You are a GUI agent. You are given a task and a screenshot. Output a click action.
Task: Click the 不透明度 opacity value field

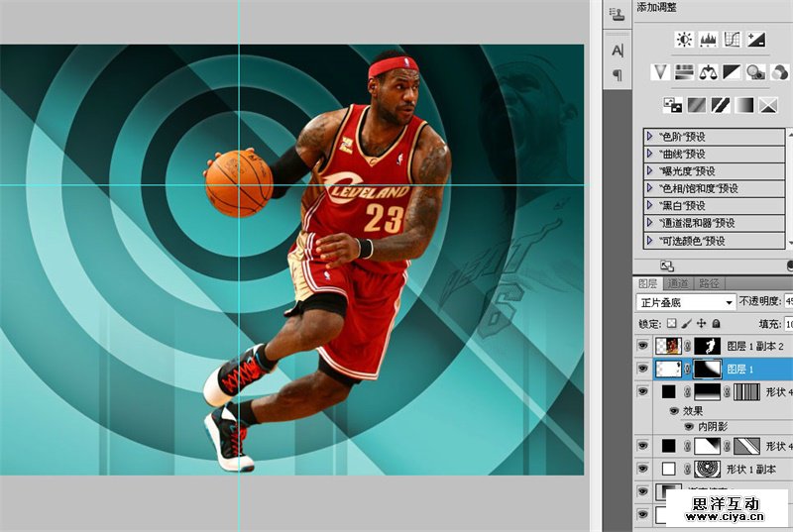click(788, 301)
